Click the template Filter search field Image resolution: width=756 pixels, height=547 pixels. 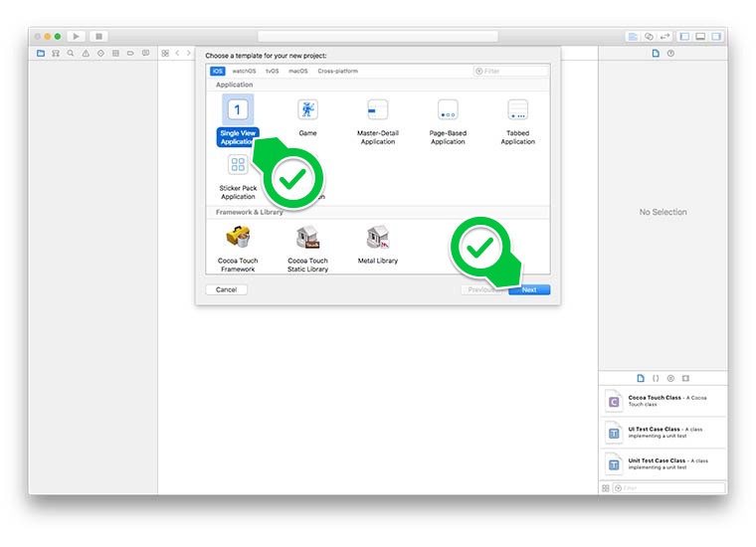(x=510, y=71)
